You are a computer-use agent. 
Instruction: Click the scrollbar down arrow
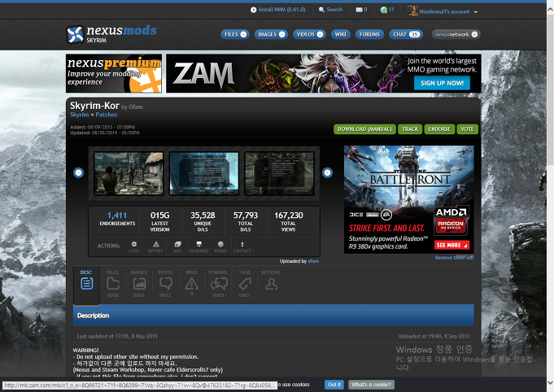[x=550, y=382]
